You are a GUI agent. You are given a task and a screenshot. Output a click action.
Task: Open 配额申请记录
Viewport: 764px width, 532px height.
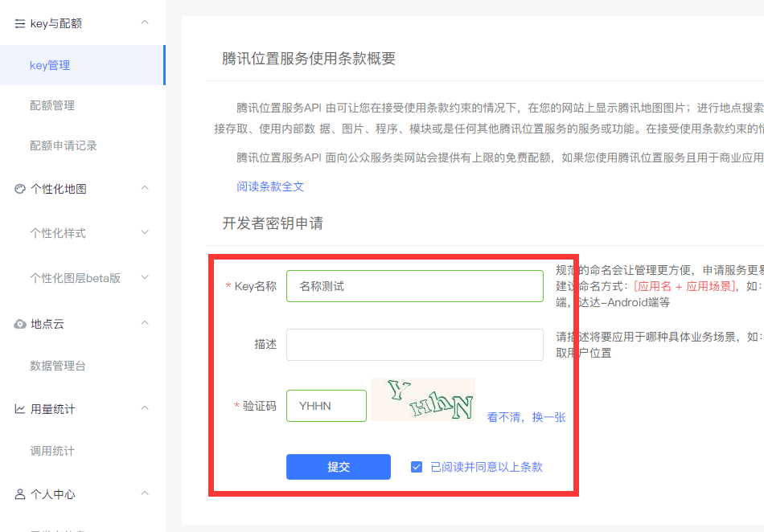click(64, 145)
